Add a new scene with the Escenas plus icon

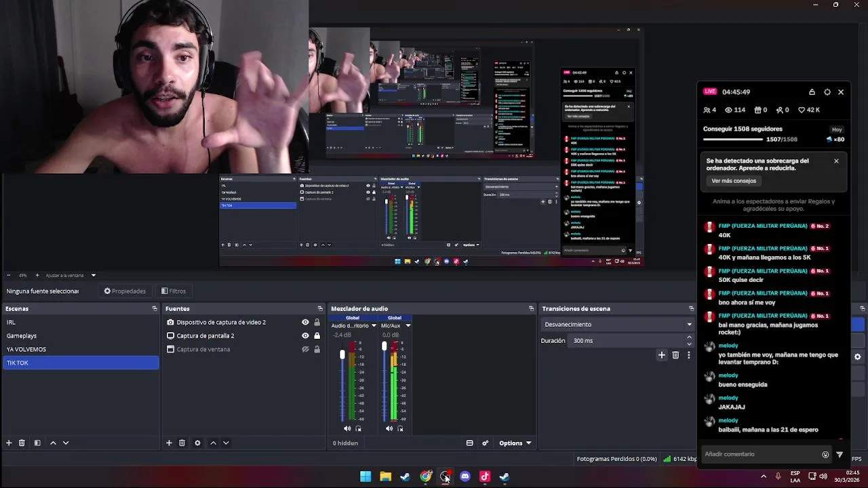coord(9,443)
